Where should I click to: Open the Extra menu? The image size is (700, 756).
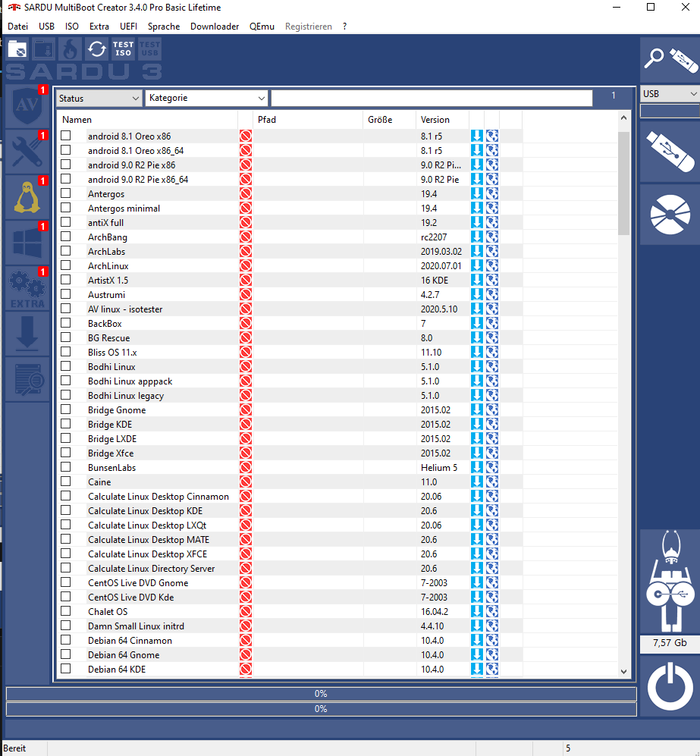99,27
